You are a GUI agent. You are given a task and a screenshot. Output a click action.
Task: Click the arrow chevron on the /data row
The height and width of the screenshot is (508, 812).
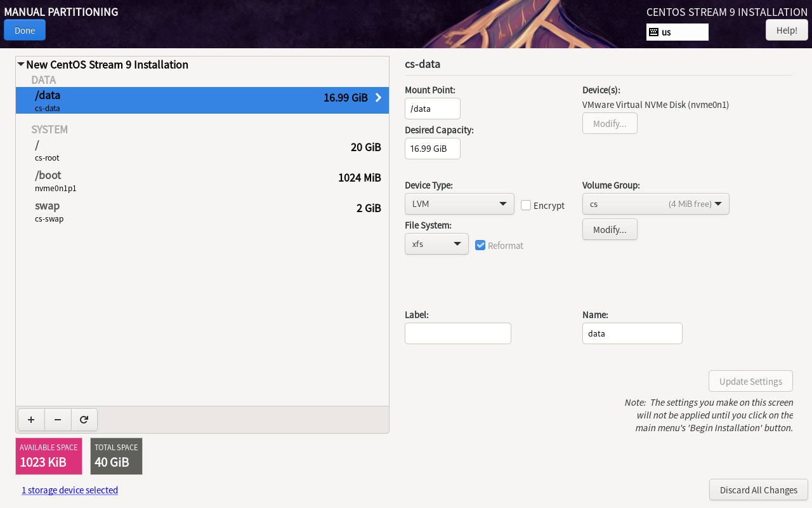[378, 98]
